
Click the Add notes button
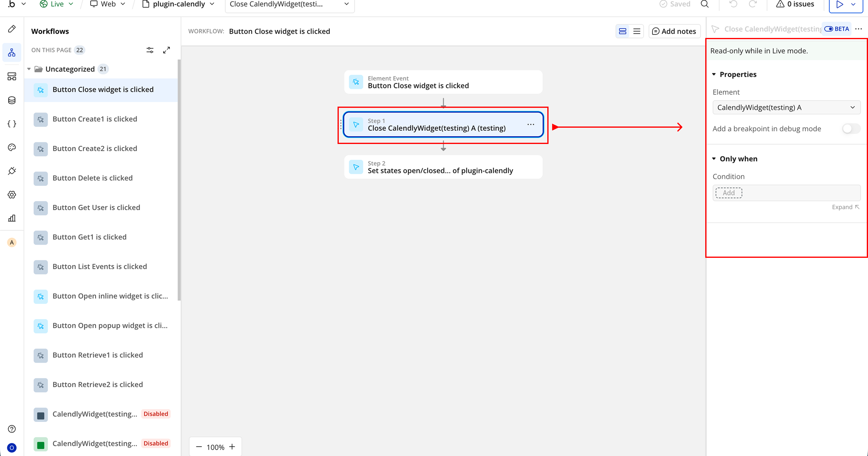[x=674, y=31]
